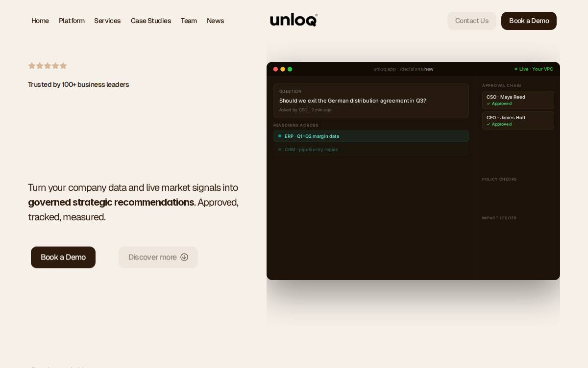Click the down-arrow icon in Discover more
This screenshot has width=588, height=368.
pos(184,257)
